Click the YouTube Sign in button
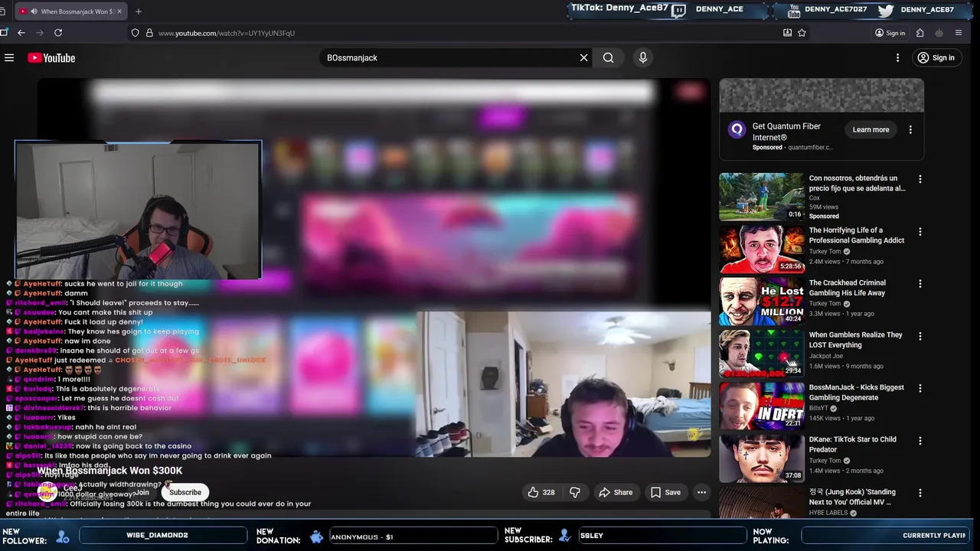 pyautogui.click(x=936, y=58)
